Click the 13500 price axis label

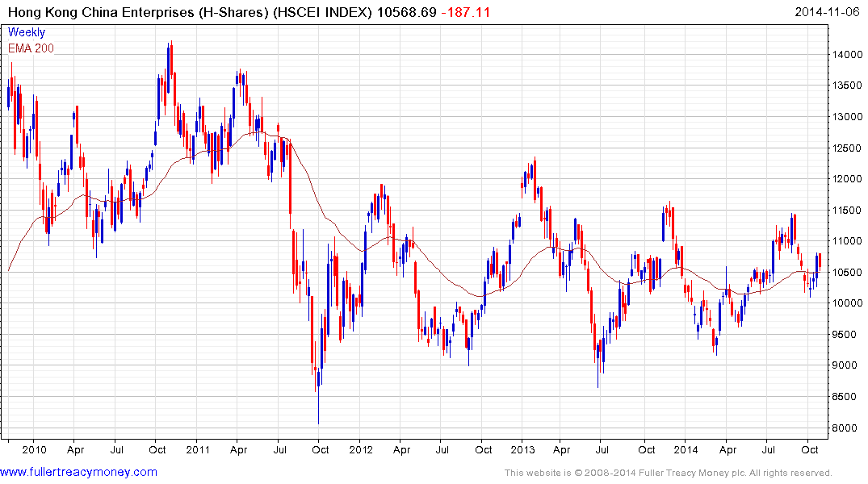pos(847,86)
